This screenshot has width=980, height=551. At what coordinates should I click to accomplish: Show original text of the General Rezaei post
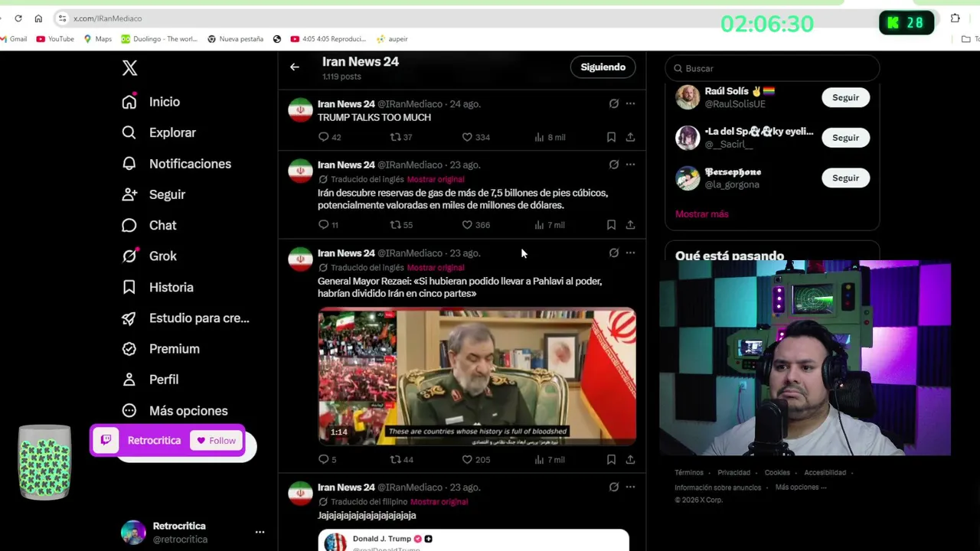coord(435,268)
